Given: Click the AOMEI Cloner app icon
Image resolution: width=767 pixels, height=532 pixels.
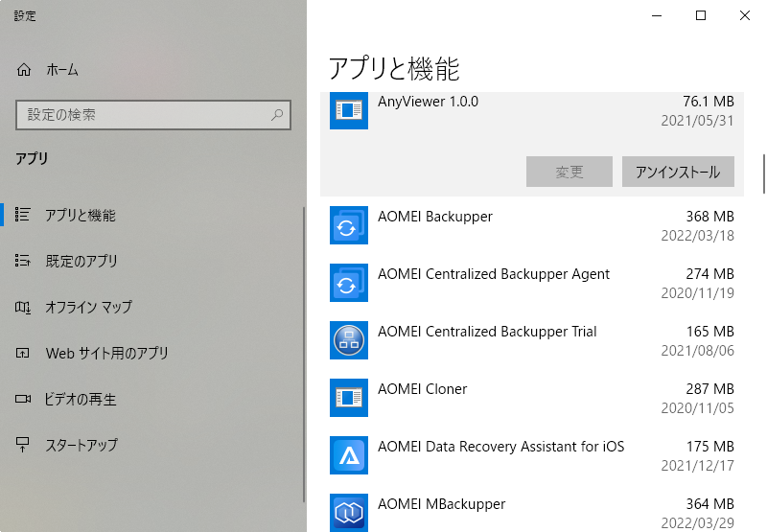Looking at the screenshot, I should [x=349, y=398].
